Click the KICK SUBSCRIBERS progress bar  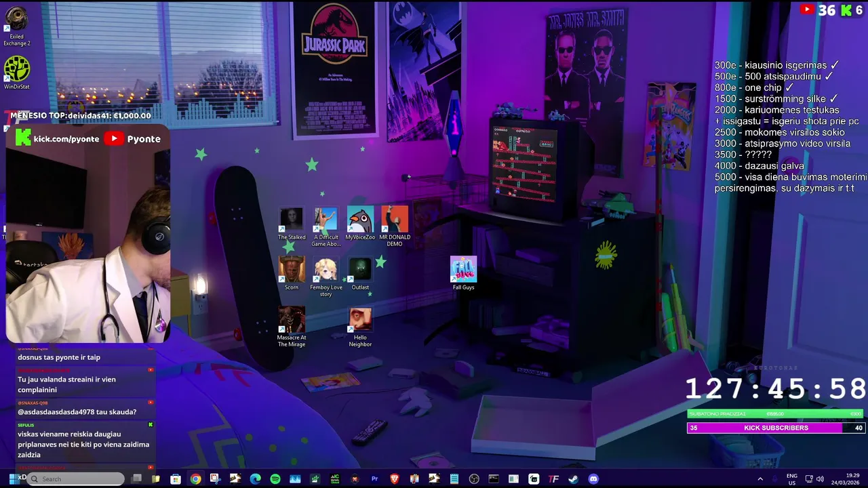[x=776, y=428]
